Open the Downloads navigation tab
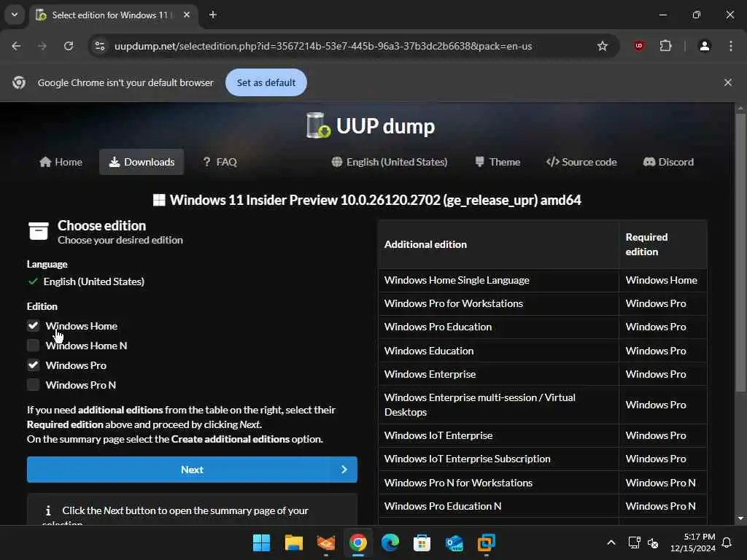The width and height of the screenshot is (747, 560). (x=142, y=162)
